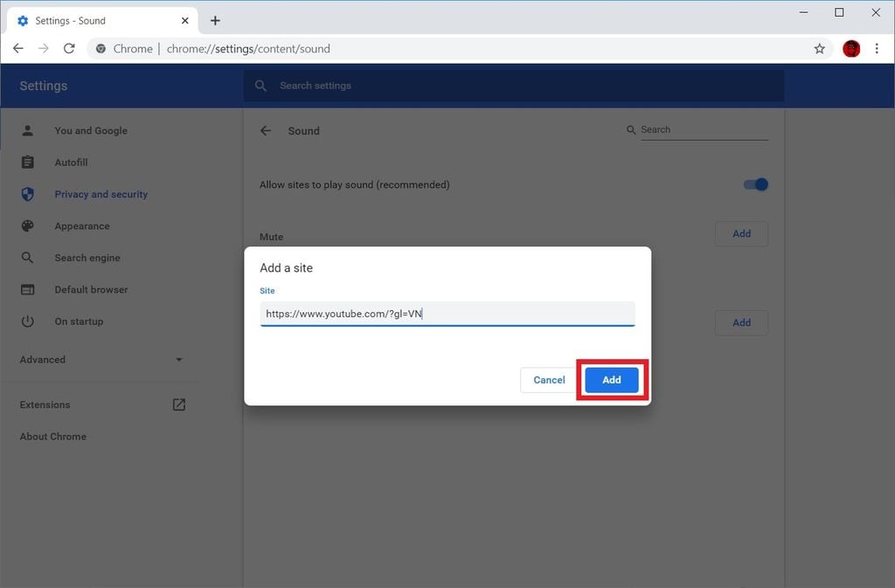Open a new tab with plus button

(x=215, y=20)
